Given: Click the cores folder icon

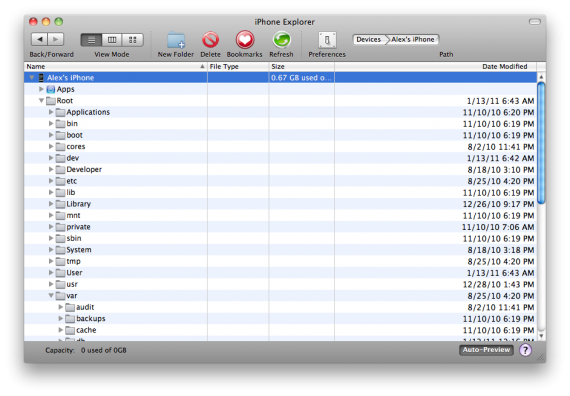Looking at the screenshot, I should click(60, 147).
